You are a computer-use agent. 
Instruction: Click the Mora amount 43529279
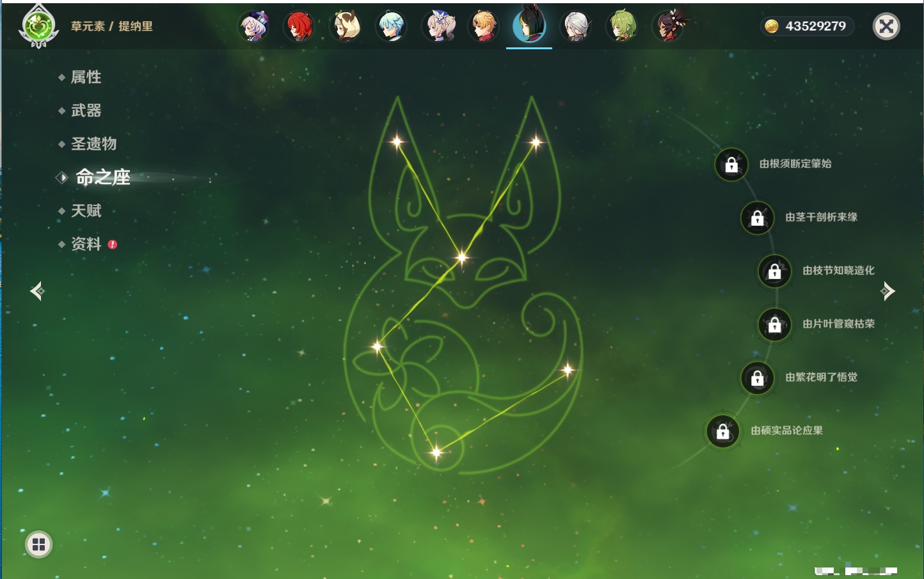(816, 26)
